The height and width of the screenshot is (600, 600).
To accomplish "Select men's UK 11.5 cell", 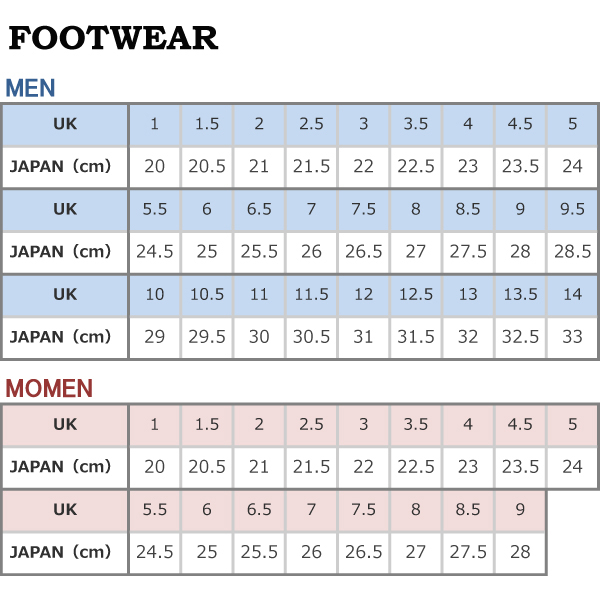I will [x=311, y=295].
